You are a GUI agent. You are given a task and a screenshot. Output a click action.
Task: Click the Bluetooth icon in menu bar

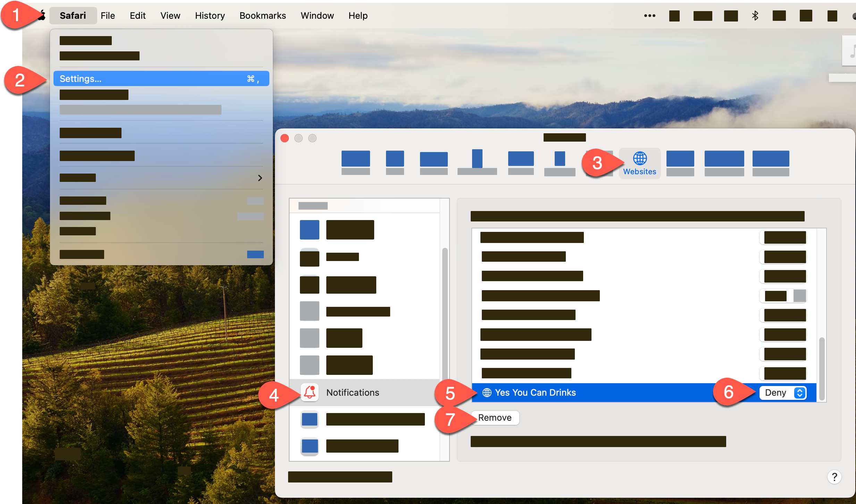coord(755,16)
